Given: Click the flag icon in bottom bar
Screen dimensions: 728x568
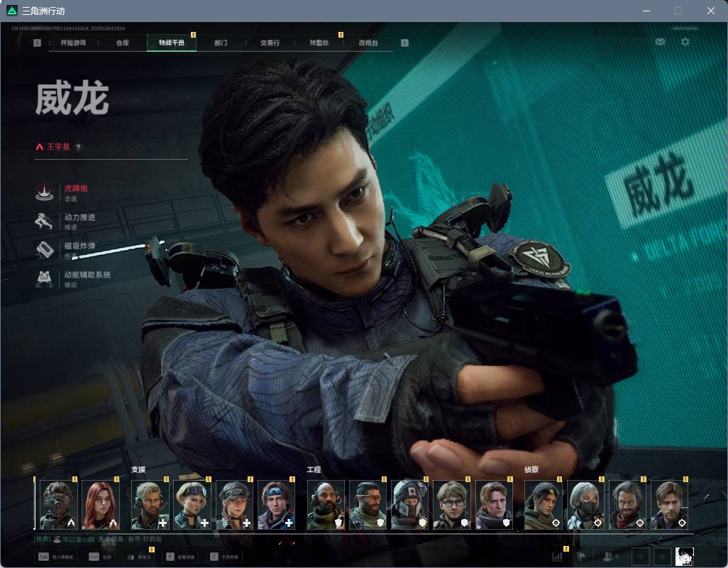Looking at the screenshot, I should point(581,556).
